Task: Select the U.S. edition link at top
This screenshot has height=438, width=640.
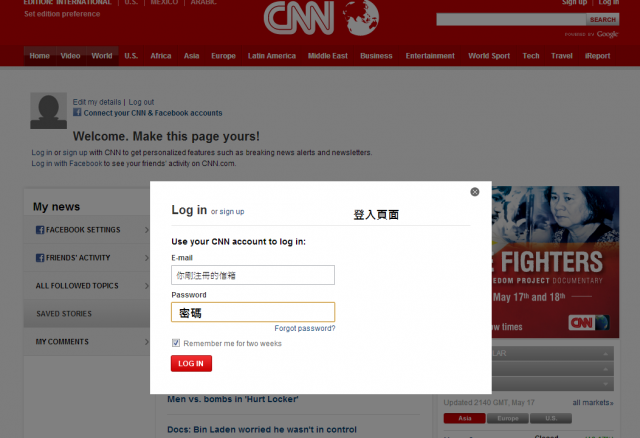Action: point(131,2)
